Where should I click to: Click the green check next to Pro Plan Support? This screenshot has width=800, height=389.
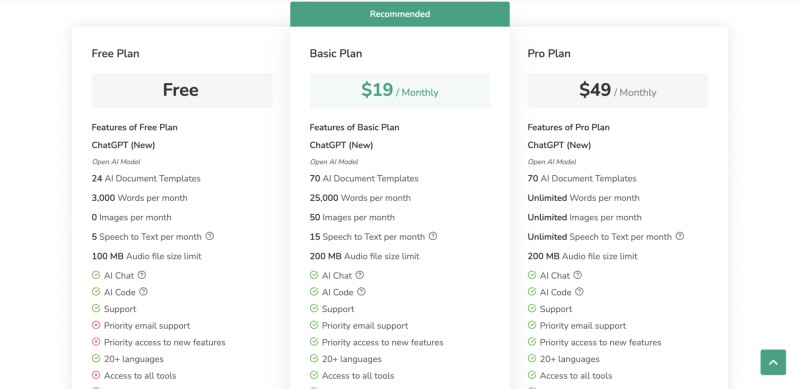pos(532,308)
